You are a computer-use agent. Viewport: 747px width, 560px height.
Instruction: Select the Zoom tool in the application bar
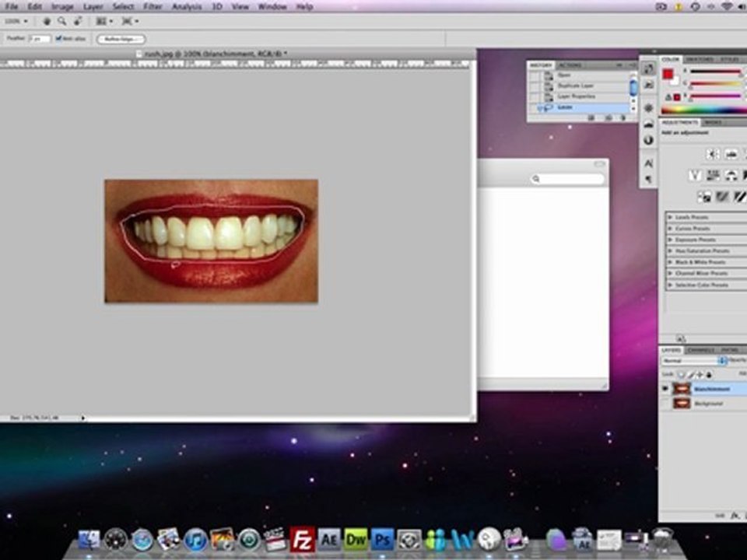click(x=62, y=21)
